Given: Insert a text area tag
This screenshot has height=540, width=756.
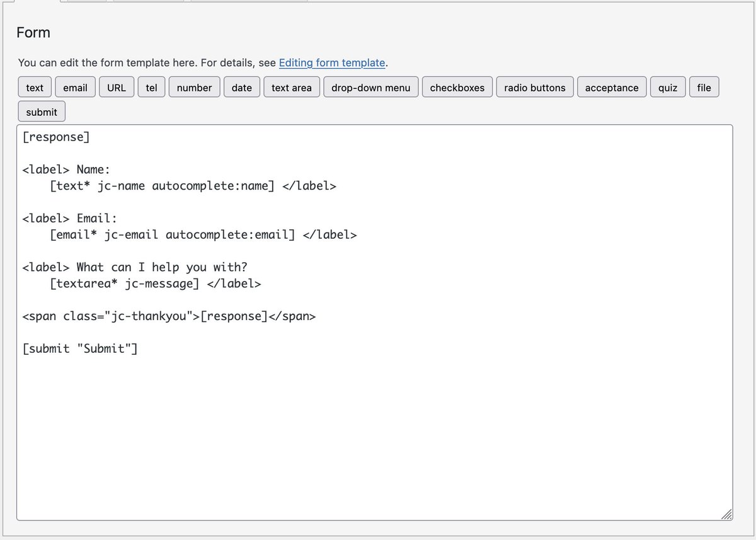Looking at the screenshot, I should point(291,88).
